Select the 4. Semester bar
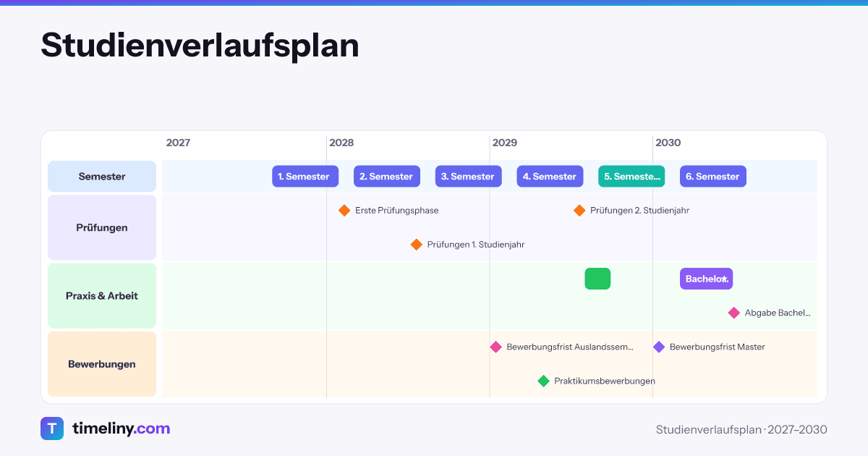868x456 pixels. point(550,177)
